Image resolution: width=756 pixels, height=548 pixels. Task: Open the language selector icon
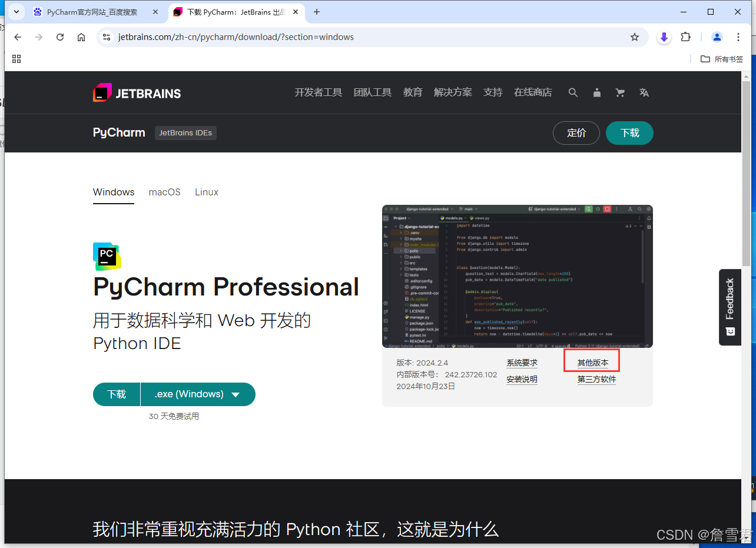pyautogui.click(x=644, y=92)
